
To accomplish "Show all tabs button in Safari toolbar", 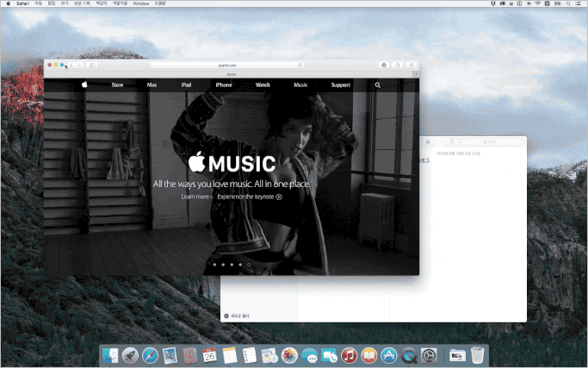I will (x=412, y=65).
